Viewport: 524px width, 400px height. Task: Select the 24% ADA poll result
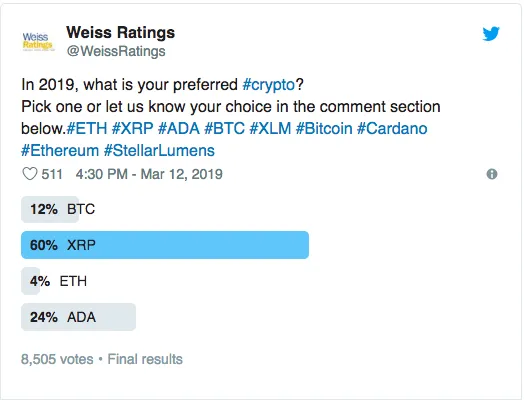[x=79, y=317]
